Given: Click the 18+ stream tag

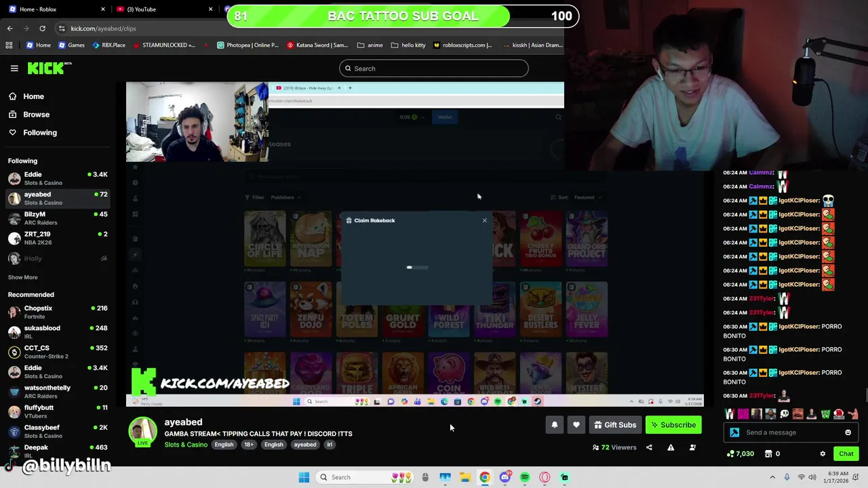Looking at the screenshot, I should point(249,445).
